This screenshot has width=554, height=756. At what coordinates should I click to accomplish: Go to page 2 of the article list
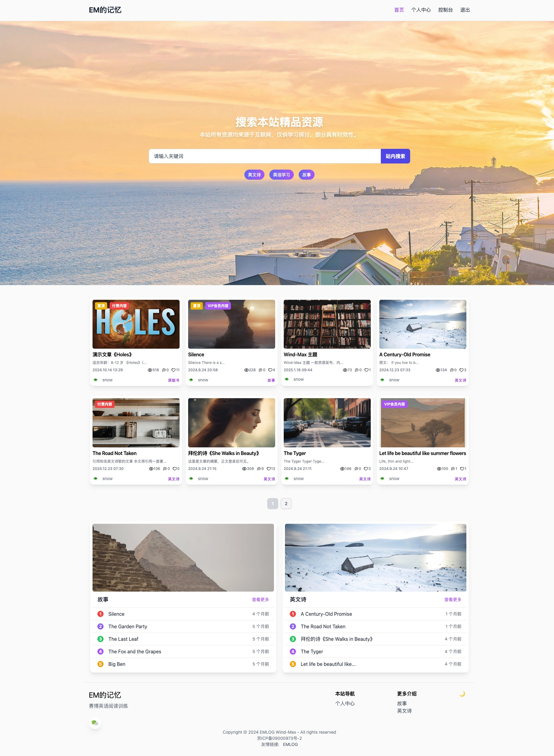tap(286, 503)
